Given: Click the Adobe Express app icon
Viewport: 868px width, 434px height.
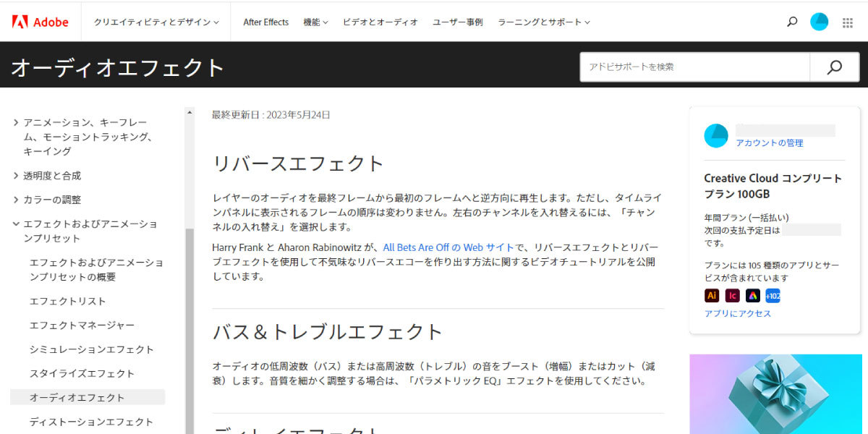Looking at the screenshot, I should (753, 295).
